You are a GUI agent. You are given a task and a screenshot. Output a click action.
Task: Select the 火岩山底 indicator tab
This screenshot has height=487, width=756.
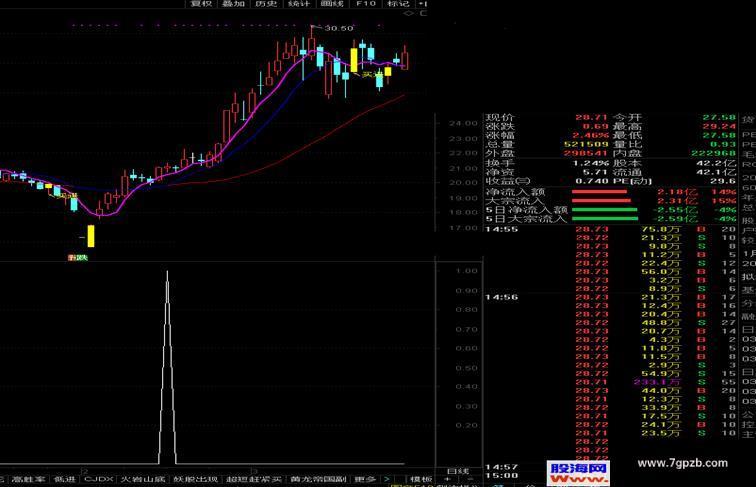coord(143,479)
